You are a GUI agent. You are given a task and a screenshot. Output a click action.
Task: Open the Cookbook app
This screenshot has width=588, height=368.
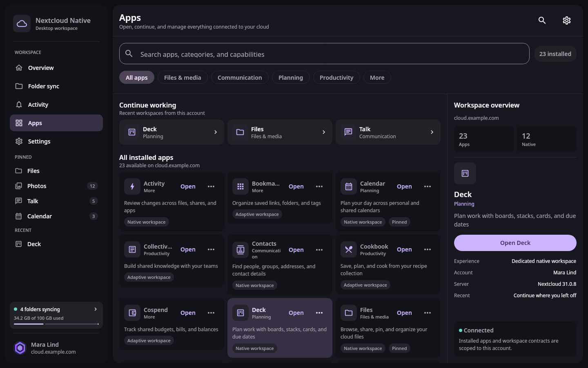tap(404, 249)
